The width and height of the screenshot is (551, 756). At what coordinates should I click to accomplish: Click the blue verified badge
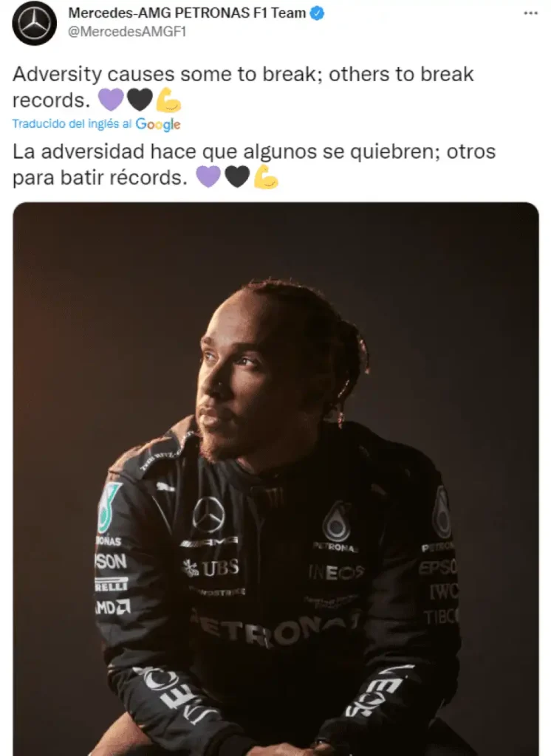pyautogui.click(x=317, y=13)
